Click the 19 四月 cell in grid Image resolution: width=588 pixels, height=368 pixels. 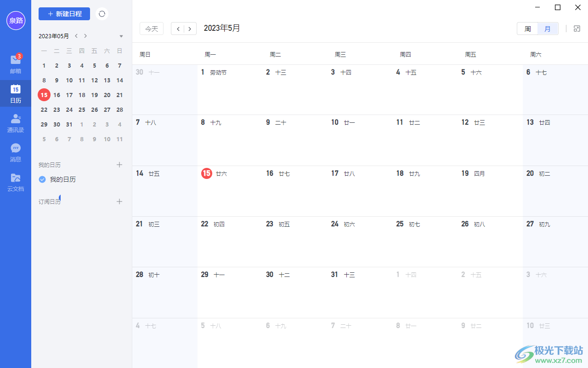[490, 191]
